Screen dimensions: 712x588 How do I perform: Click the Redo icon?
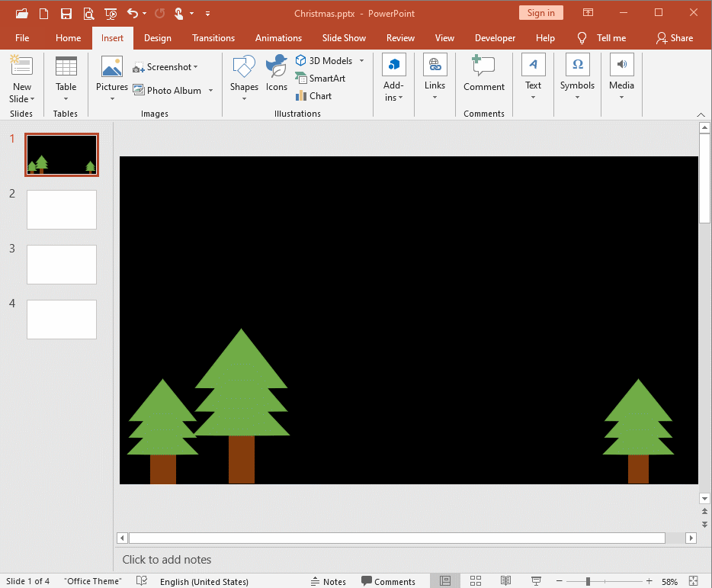(159, 14)
